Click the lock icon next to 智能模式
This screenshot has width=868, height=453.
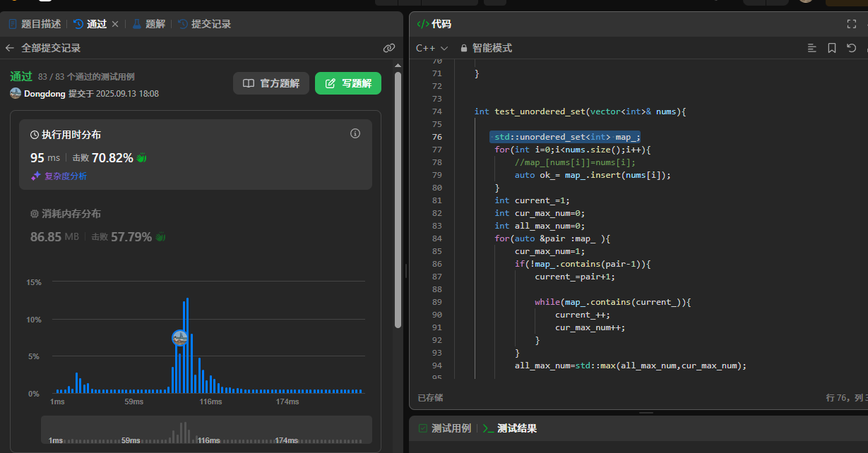(x=464, y=48)
